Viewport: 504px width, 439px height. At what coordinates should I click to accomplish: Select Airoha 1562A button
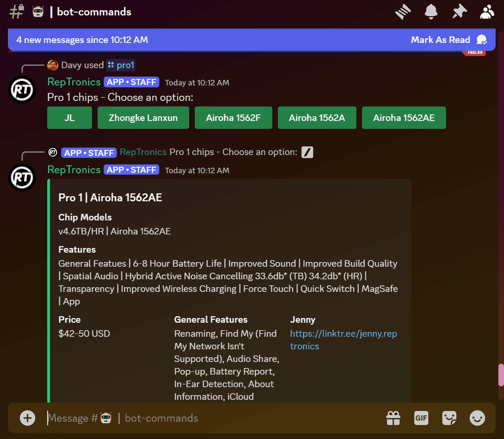pos(317,118)
